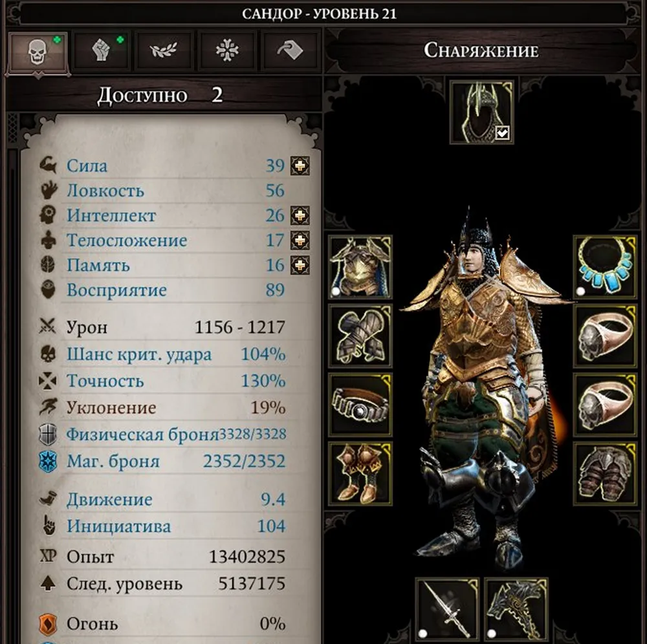Screen dimensions: 647x644
Task: Select the golden chest armor slot
Action: pos(360,267)
